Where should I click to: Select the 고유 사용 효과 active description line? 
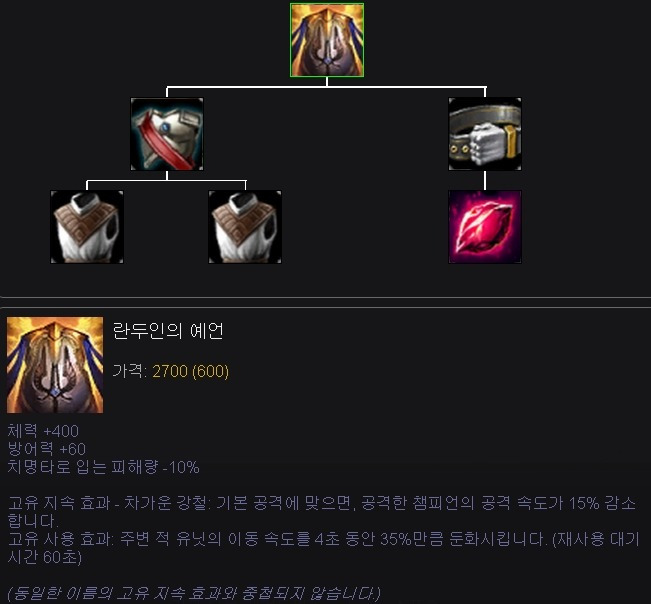pos(323,548)
